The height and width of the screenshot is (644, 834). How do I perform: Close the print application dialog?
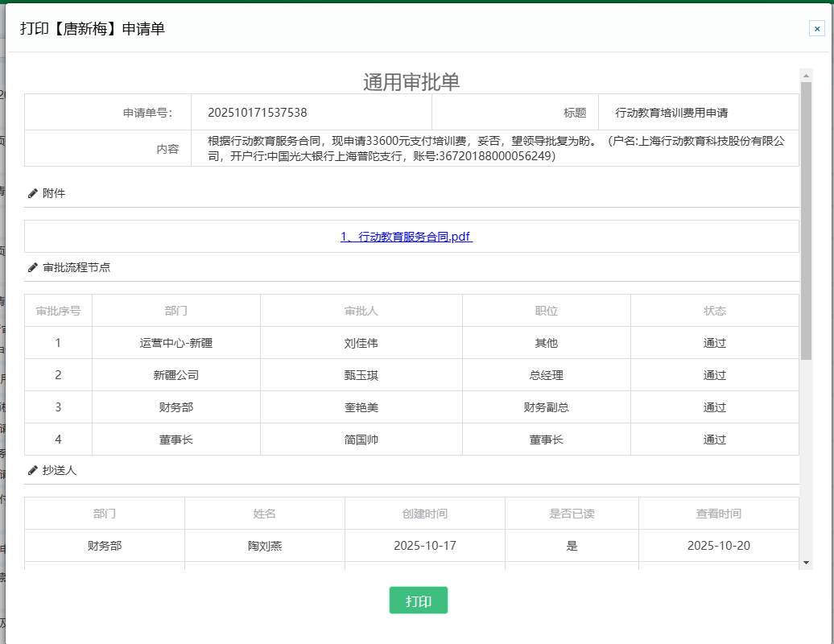point(816,29)
